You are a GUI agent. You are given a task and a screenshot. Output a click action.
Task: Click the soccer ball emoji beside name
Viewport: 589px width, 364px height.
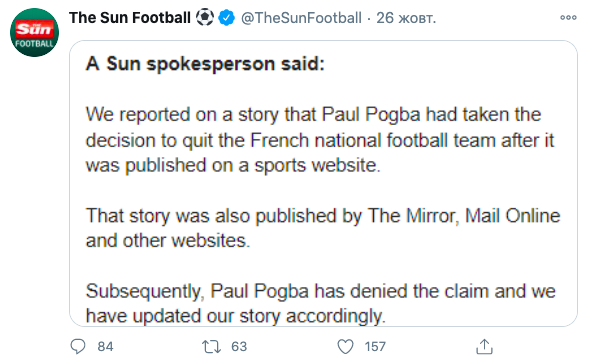(205, 18)
